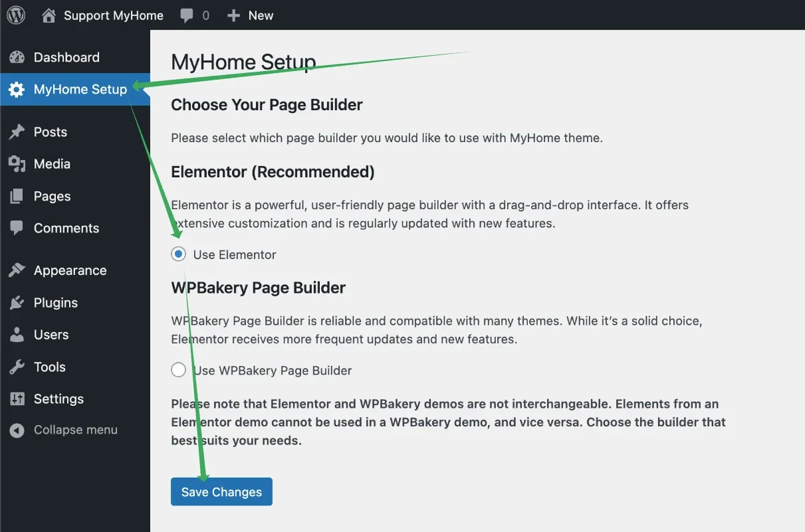The height and width of the screenshot is (532, 805).
Task: Click the New content link in admin bar
Action: point(261,15)
